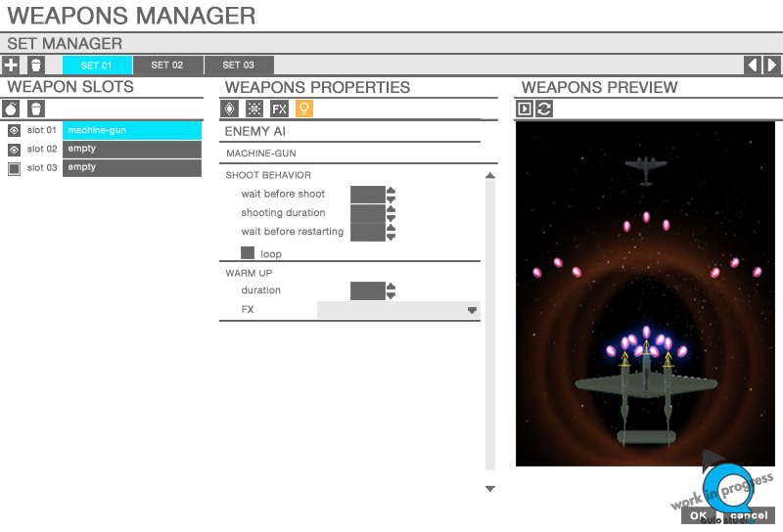Click the ENEMY AI heading

tap(255, 132)
